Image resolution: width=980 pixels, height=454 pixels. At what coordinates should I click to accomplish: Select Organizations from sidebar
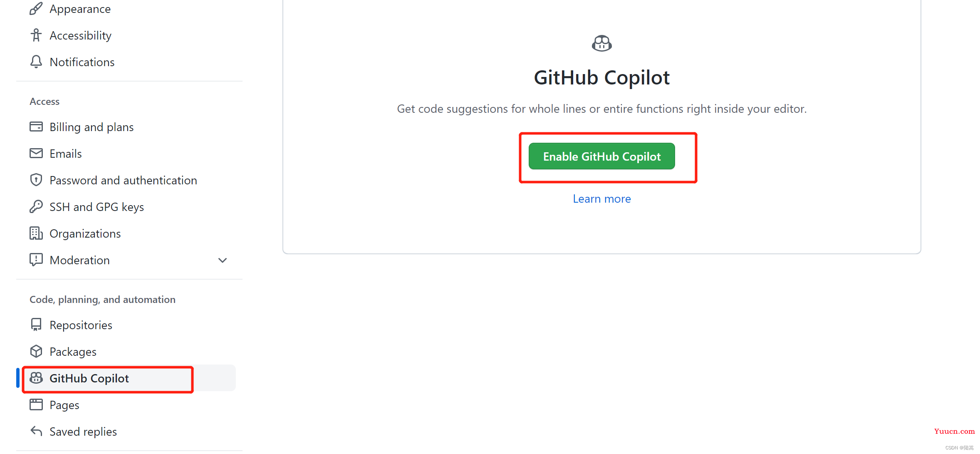pos(86,233)
